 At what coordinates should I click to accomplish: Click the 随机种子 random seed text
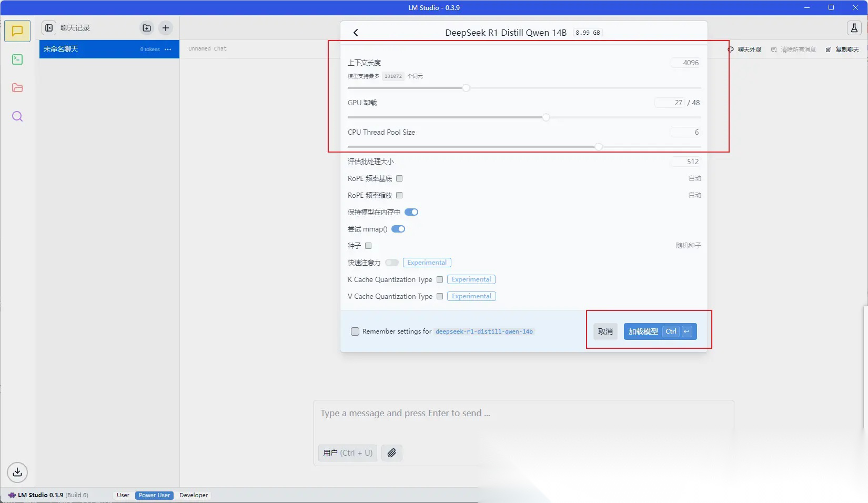click(689, 246)
